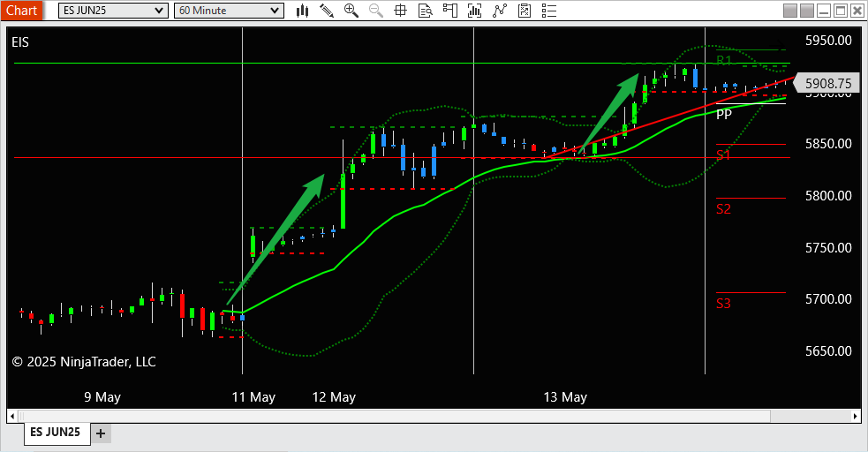Open the properties list icon
The height and width of the screenshot is (452, 868).
[x=549, y=11]
